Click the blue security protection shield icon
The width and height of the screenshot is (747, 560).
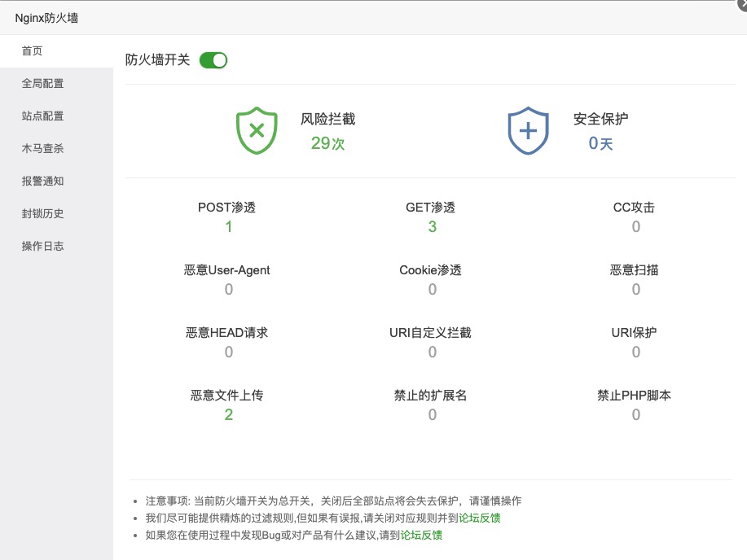528,130
